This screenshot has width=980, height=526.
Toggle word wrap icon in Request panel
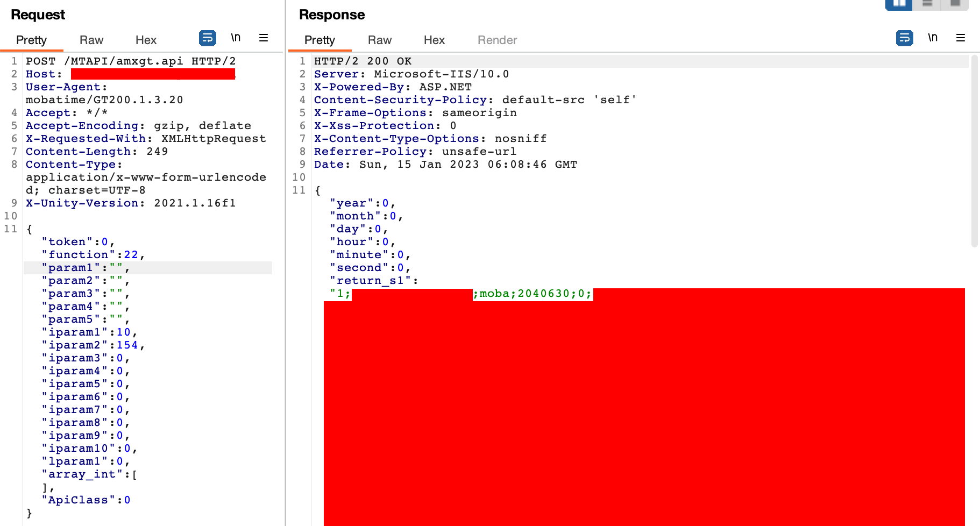click(208, 38)
